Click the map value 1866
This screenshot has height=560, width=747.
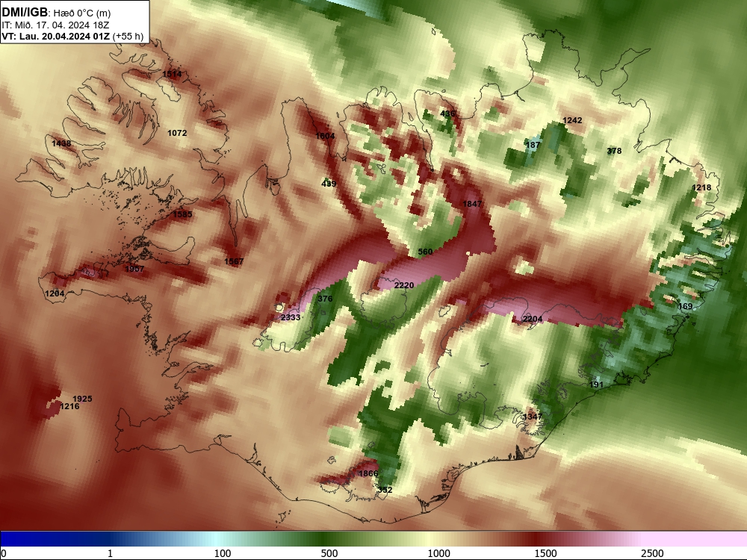(x=368, y=473)
